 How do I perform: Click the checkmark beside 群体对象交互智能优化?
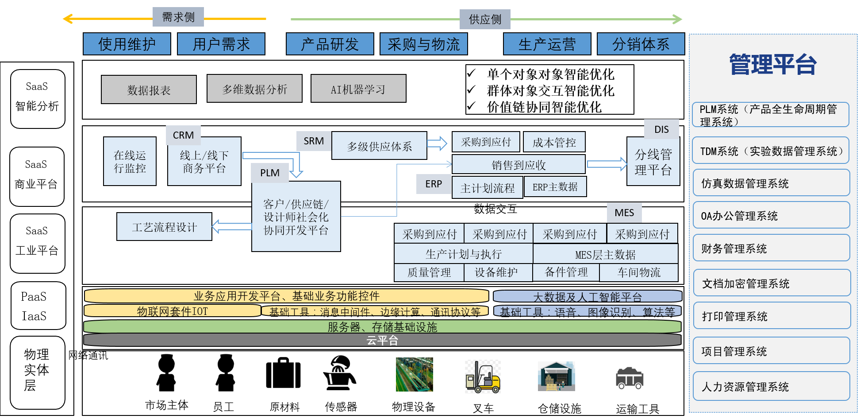(472, 89)
